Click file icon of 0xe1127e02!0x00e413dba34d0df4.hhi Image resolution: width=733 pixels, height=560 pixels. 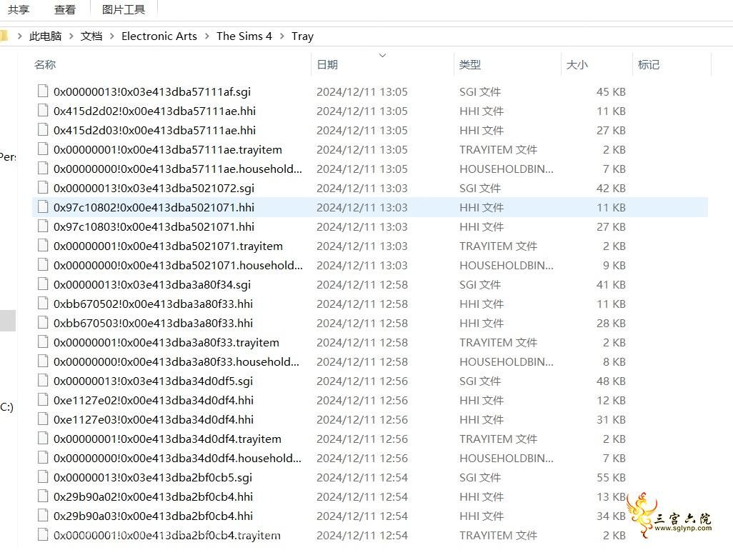[43, 400]
